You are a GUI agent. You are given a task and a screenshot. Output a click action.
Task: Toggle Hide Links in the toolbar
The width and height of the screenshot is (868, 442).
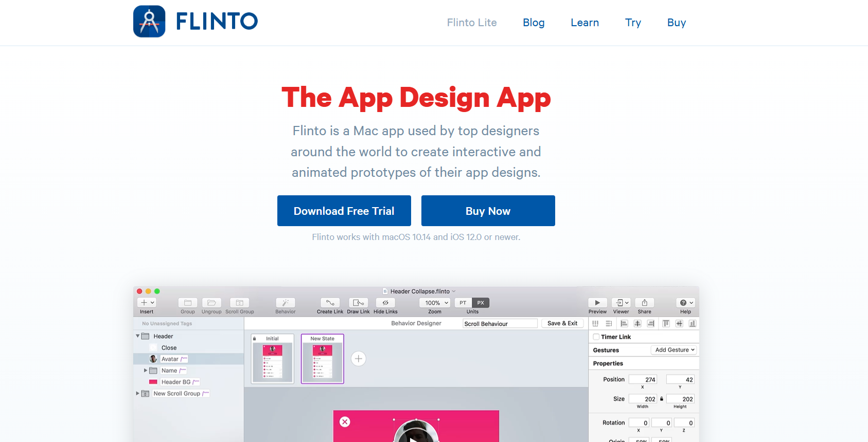click(385, 303)
